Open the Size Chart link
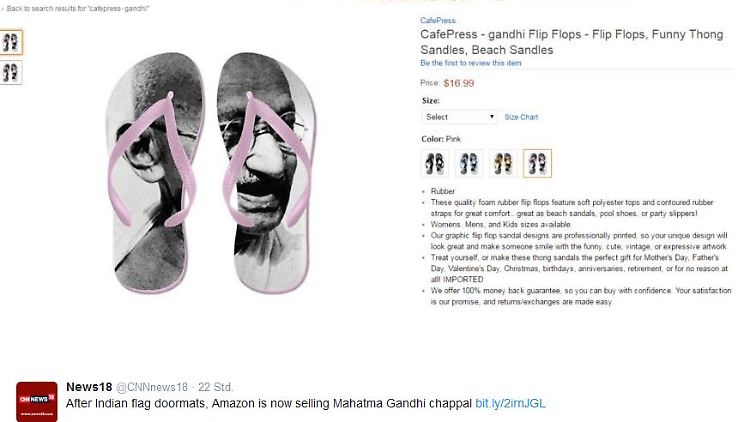The width and height of the screenshot is (750, 422). [x=521, y=117]
